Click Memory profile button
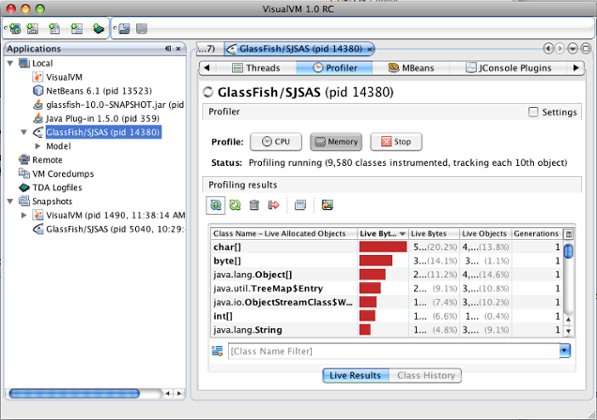Screen dimensions: 597x420 (x=336, y=142)
